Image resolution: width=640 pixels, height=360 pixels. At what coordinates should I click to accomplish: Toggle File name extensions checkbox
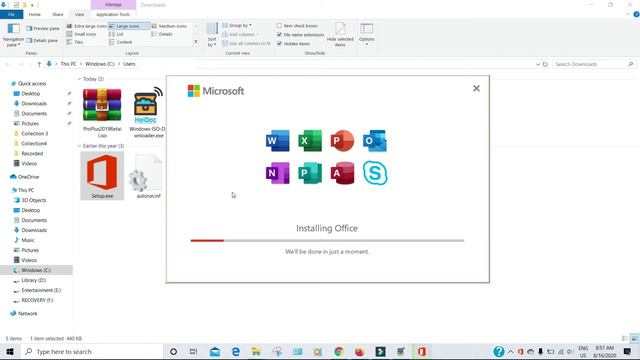pyautogui.click(x=300, y=35)
